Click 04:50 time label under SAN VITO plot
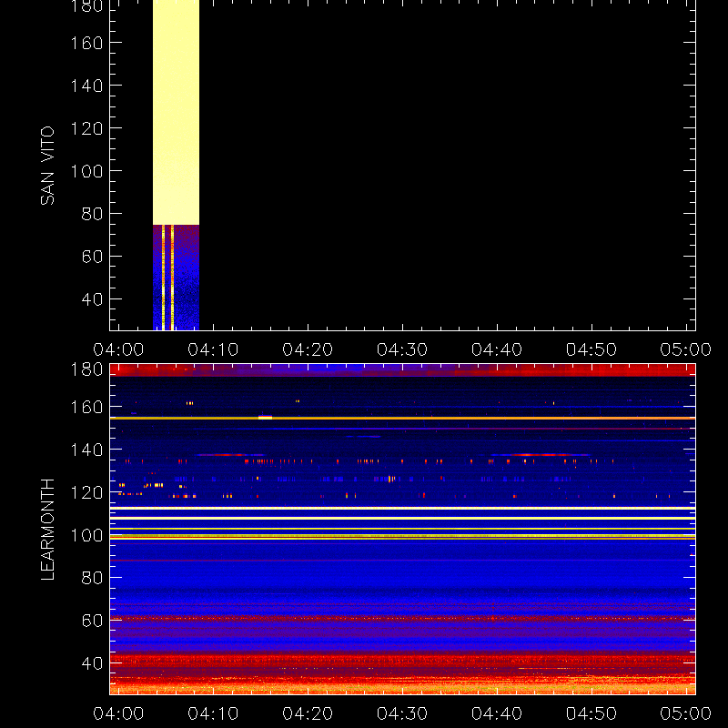Screen dimensions: 728x728 coord(591,349)
